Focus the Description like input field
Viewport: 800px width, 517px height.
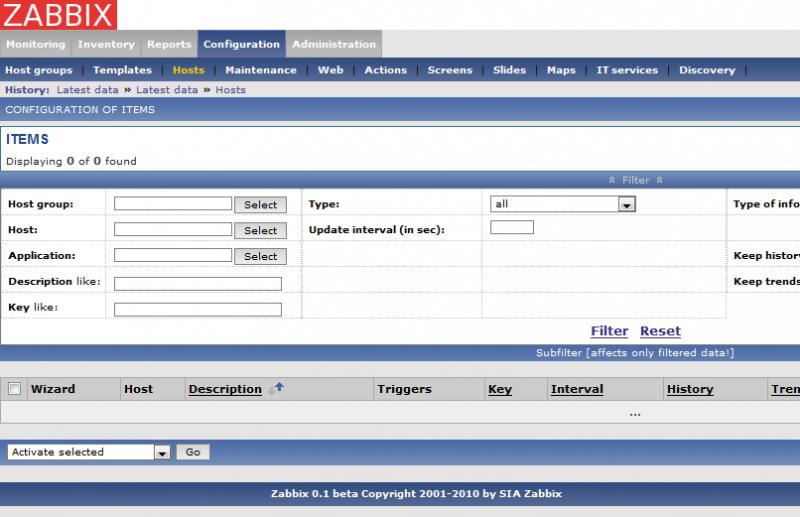pos(198,284)
